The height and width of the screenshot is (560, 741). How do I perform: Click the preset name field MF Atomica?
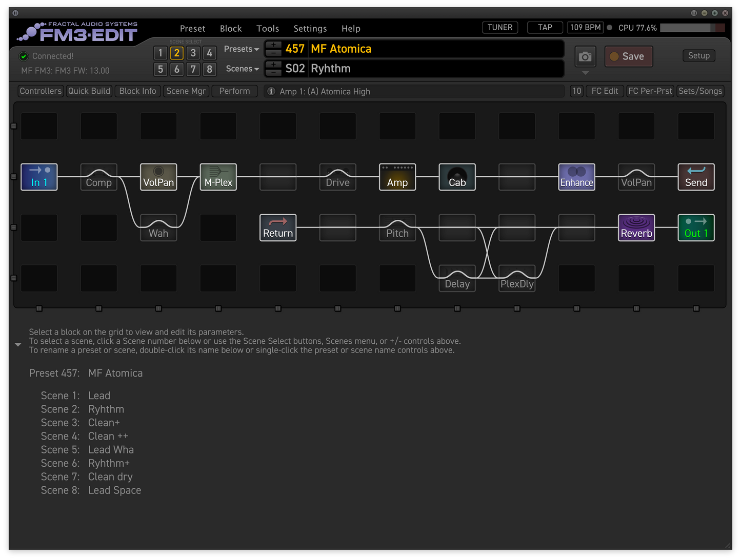[x=436, y=49]
